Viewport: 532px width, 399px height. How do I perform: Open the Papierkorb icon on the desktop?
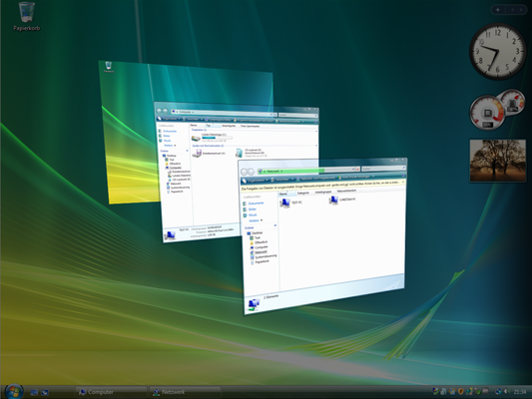(x=27, y=16)
